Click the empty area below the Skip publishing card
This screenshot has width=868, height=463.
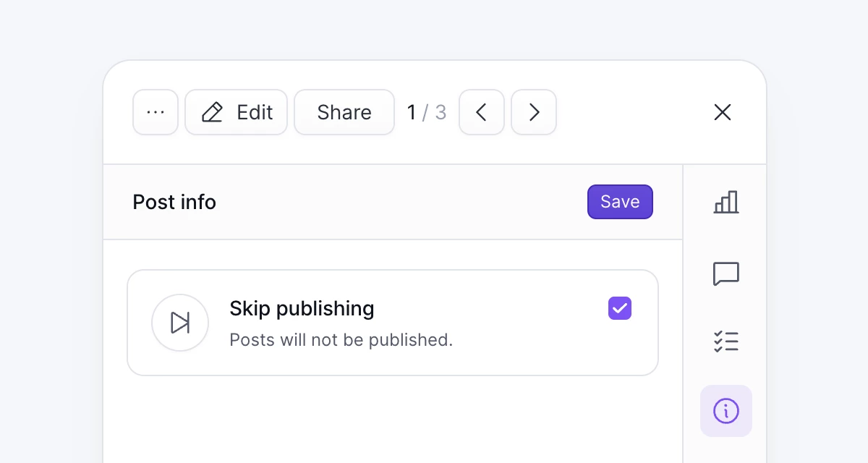[392, 420]
